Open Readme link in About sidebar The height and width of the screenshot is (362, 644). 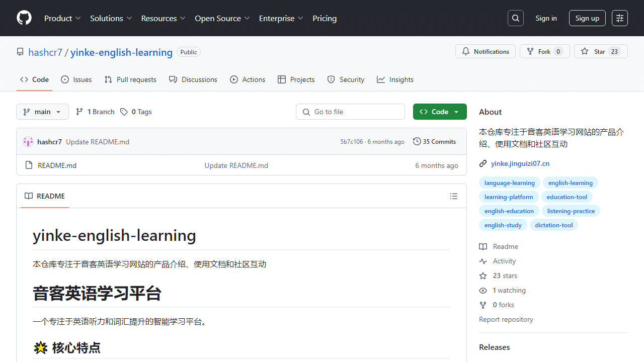pos(499,246)
